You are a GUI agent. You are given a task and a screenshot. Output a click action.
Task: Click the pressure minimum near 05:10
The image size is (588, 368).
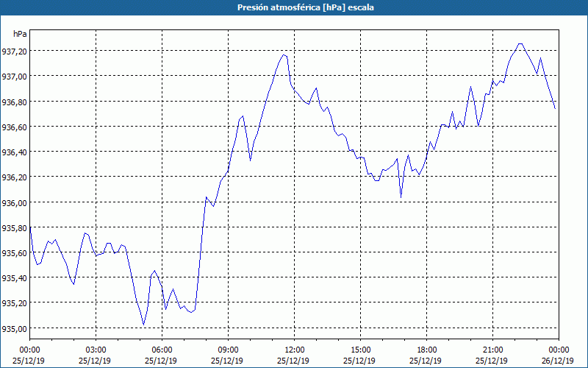[143, 325]
